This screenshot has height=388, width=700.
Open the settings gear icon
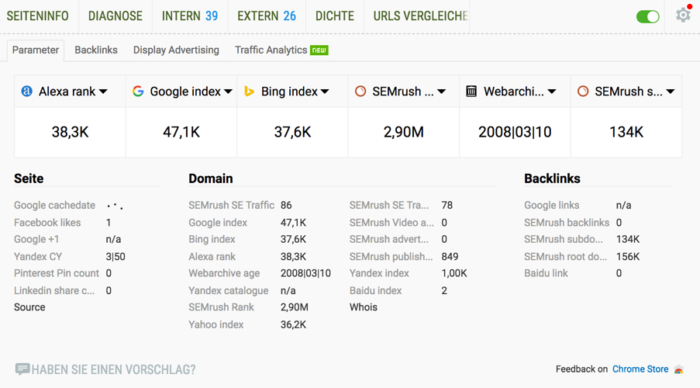pos(683,15)
